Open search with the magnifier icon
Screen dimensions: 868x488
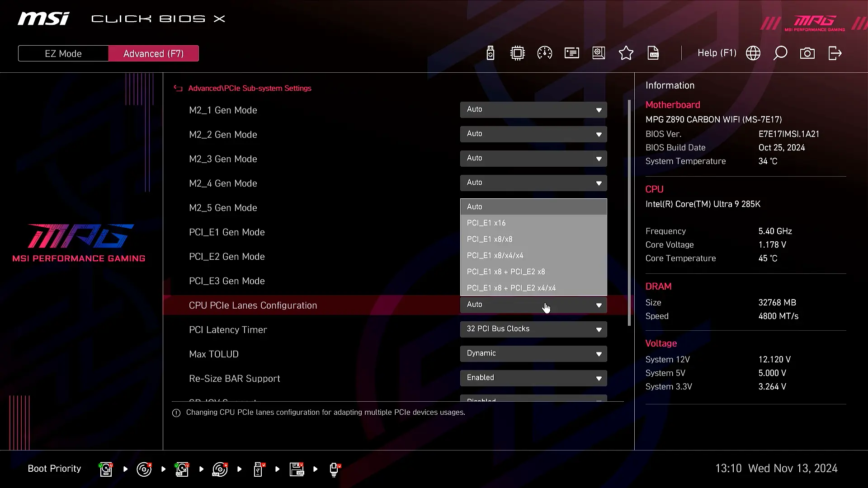click(x=780, y=53)
